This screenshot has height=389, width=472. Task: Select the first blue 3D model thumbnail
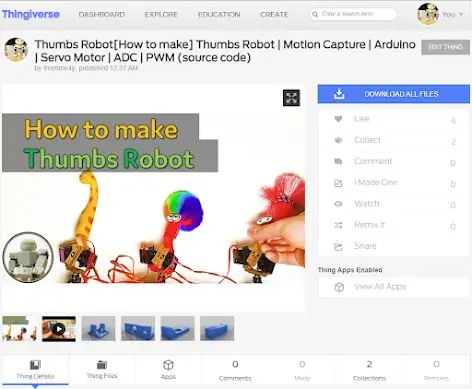point(98,329)
